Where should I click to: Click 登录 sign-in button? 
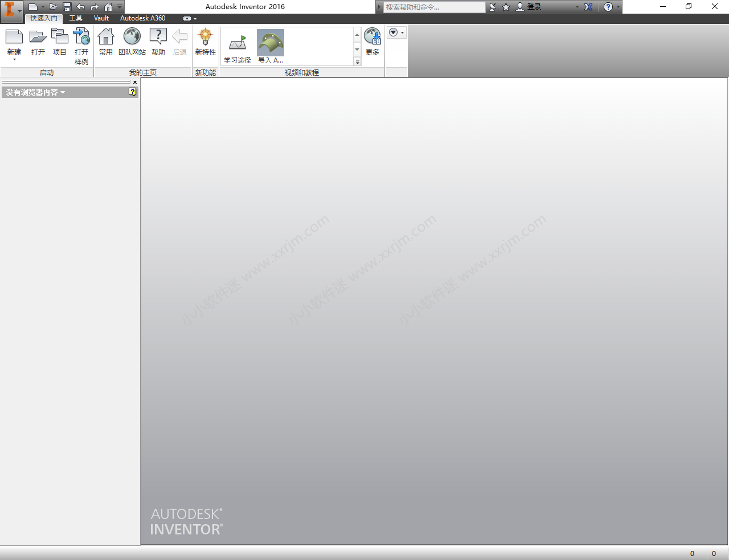[529, 7]
